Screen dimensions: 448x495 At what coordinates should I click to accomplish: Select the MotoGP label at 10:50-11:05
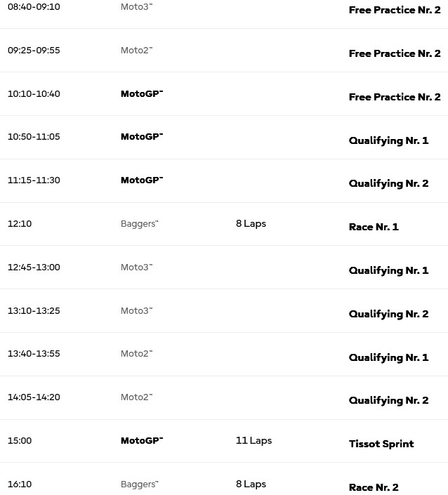pyautogui.click(x=142, y=137)
